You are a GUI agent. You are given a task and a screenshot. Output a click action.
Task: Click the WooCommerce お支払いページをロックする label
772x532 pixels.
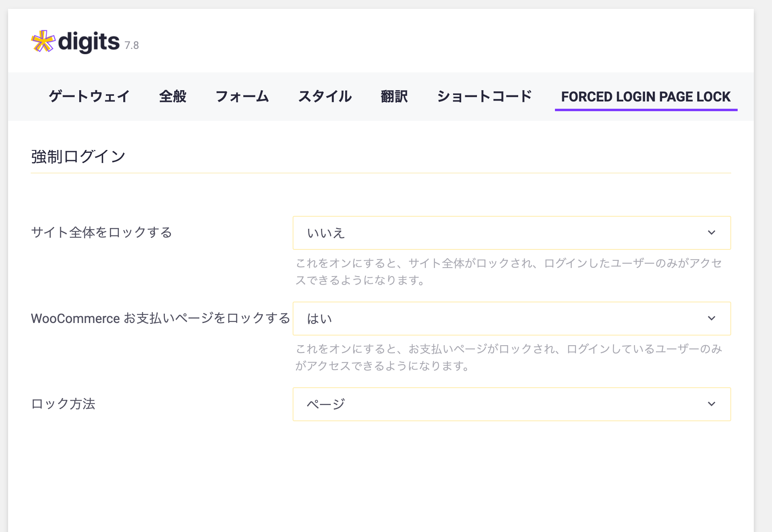click(160, 318)
